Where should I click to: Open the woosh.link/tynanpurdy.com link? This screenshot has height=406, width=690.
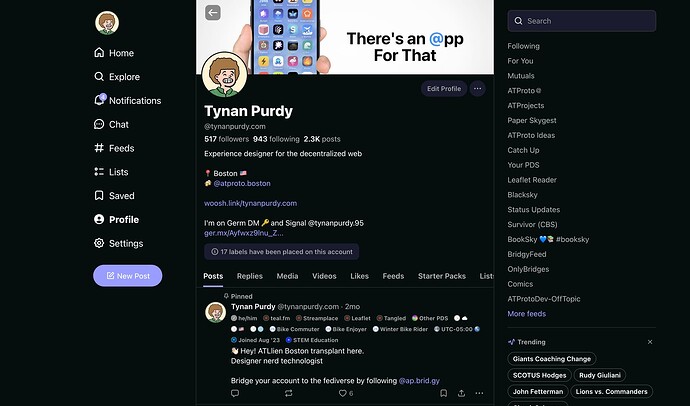tap(250, 203)
